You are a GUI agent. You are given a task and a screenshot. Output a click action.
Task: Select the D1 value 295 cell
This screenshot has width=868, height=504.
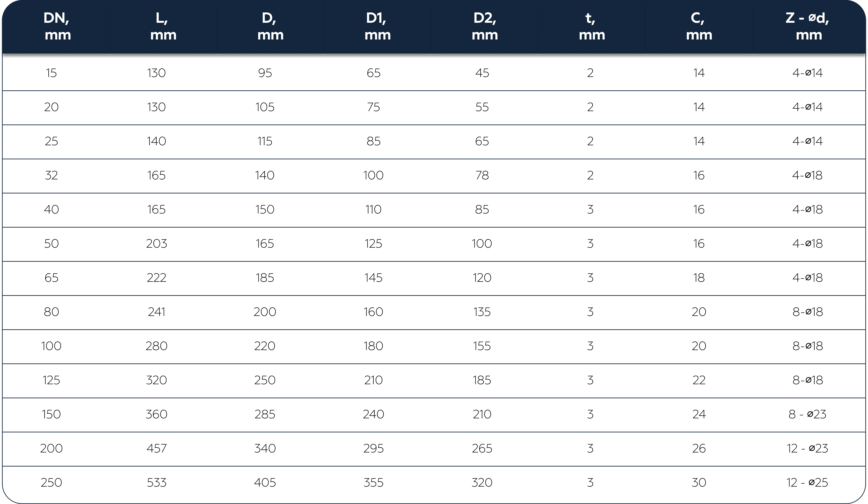point(373,449)
